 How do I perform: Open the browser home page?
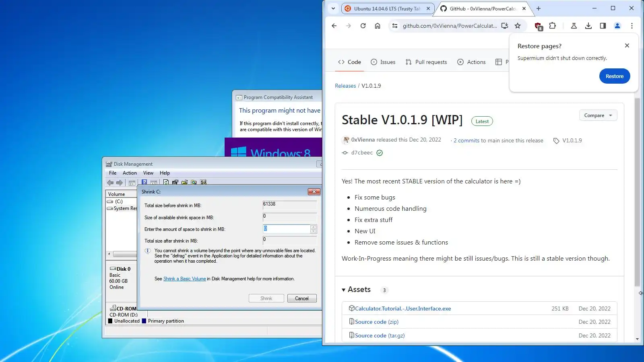(378, 26)
